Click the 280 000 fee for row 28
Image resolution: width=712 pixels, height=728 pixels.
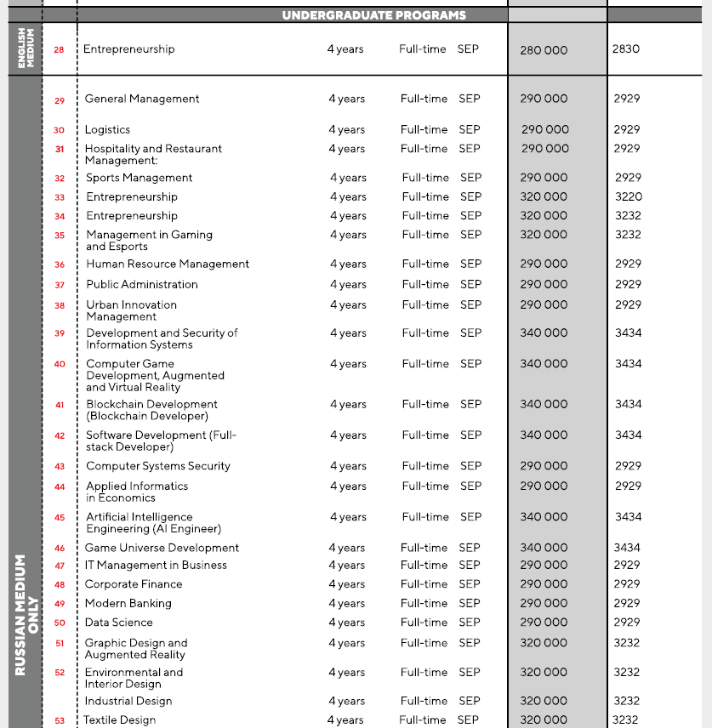tap(544, 50)
